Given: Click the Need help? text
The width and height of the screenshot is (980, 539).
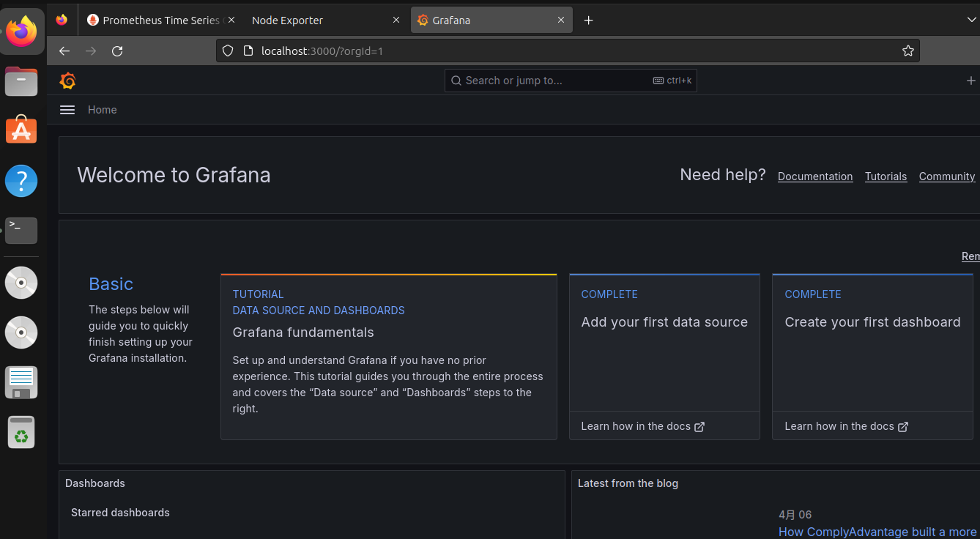Looking at the screenshot, I should pos(723,175).
